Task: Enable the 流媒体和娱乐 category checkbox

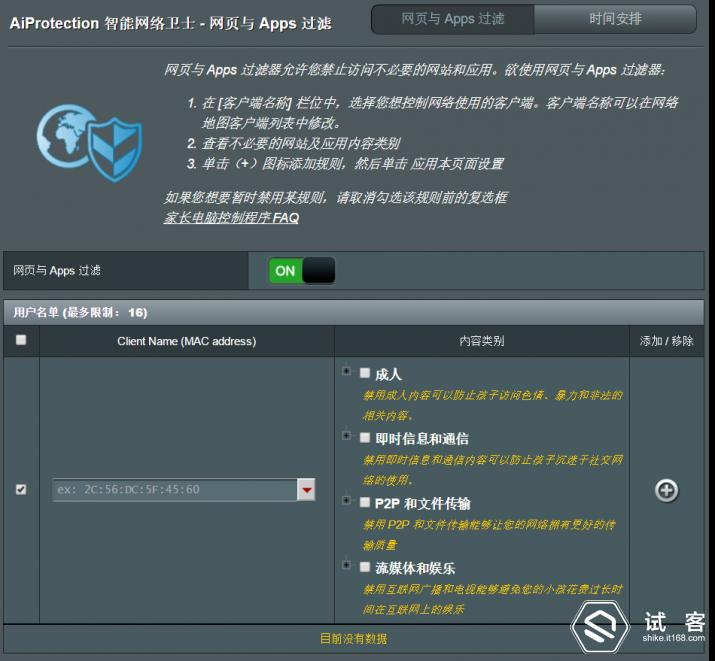Action: pos(365,567)
